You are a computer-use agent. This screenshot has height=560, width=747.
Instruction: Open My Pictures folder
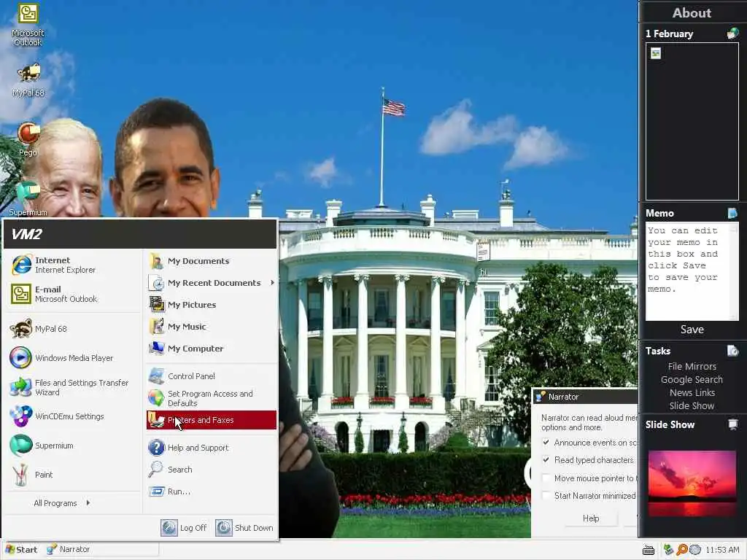(211, 305)
